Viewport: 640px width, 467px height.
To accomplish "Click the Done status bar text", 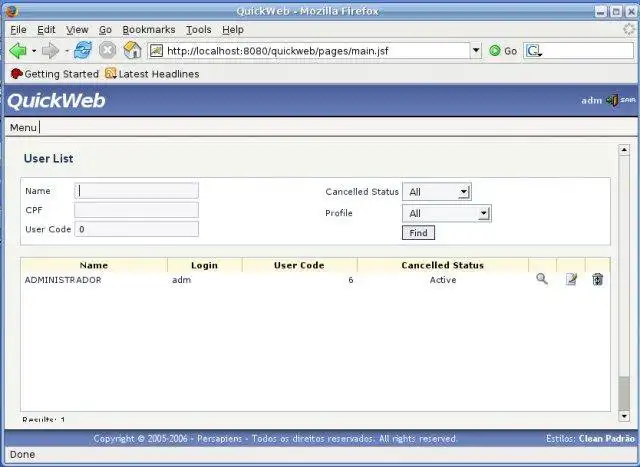I will coord(22,454).
